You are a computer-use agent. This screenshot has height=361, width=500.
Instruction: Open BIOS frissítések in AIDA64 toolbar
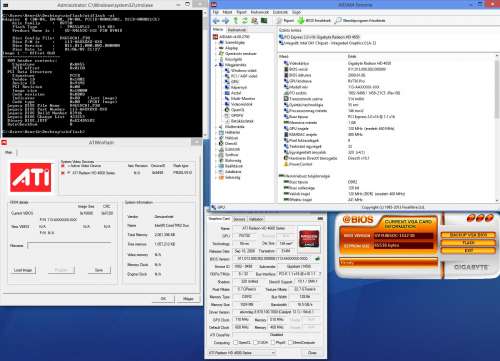(314, 21)
